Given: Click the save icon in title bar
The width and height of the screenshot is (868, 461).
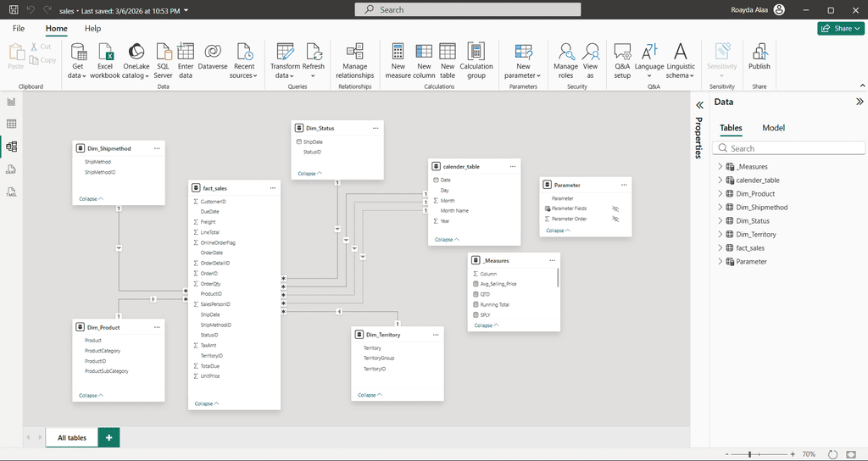Looking at the screenshot, I should (x=14, y=10).
